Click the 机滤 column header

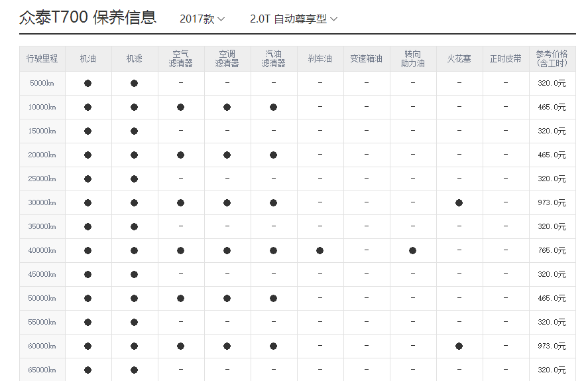135,58
